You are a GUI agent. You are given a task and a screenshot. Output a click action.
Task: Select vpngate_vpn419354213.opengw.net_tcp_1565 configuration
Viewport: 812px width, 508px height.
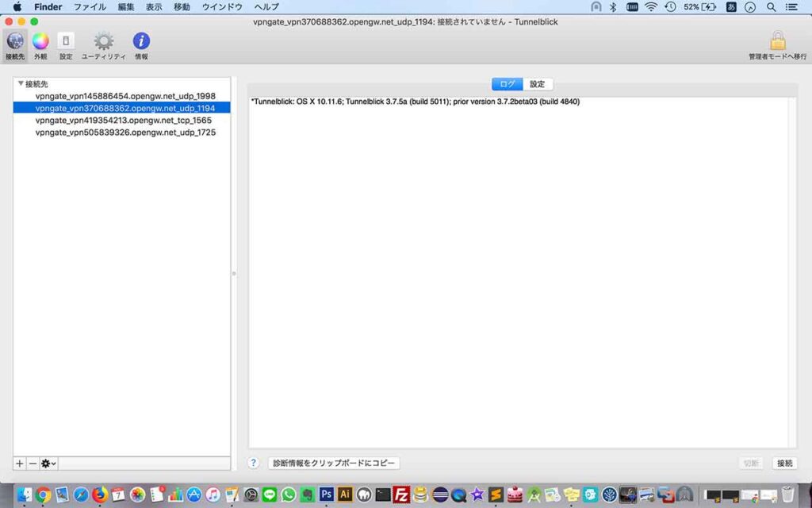point(124,120)
